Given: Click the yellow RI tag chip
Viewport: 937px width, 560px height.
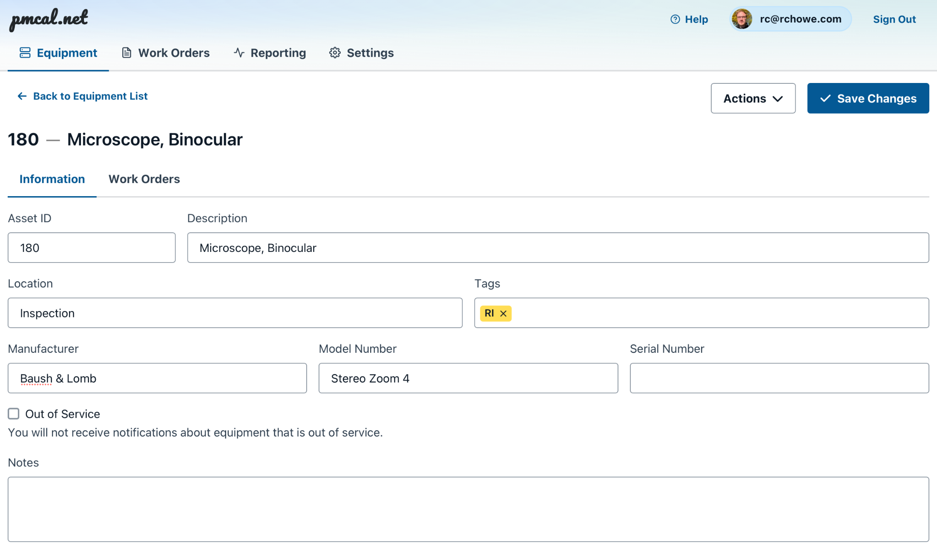Looking at the screenshot, I should click(x=489, y=314).
